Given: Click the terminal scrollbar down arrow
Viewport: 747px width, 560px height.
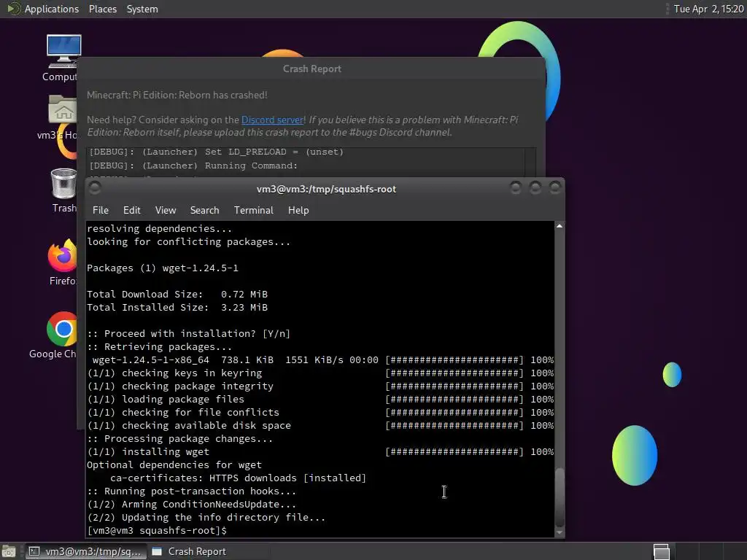Looking at the screenshot, I should pyautogui.click(x=560, y=533).
